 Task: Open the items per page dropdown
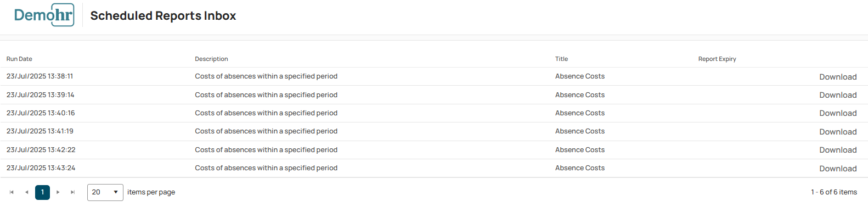[105, 192]
